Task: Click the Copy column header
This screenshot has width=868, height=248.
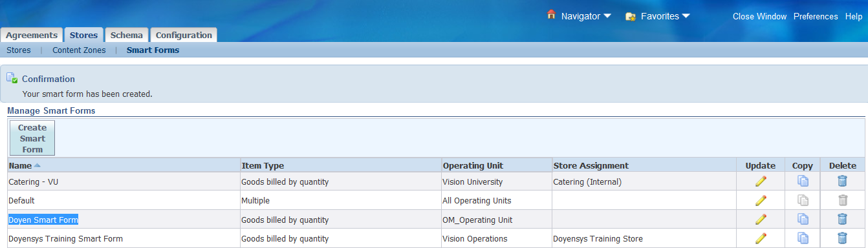Action: point(803,165)
